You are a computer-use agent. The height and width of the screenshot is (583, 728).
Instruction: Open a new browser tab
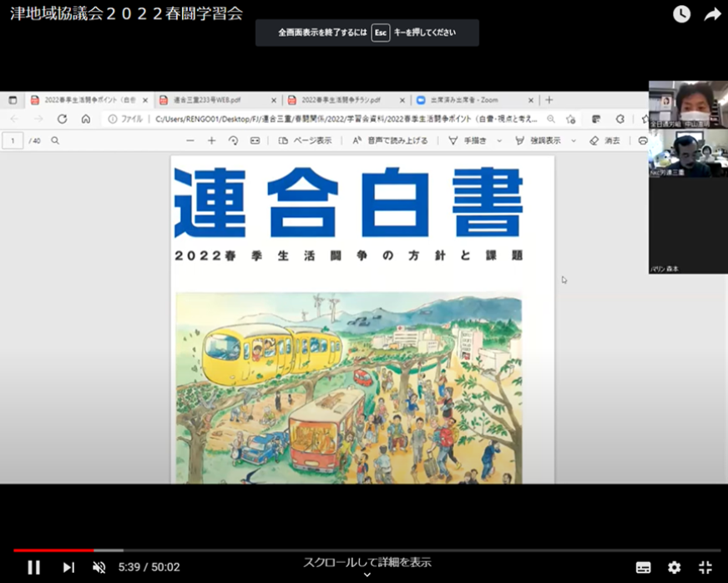coord(549,100)
